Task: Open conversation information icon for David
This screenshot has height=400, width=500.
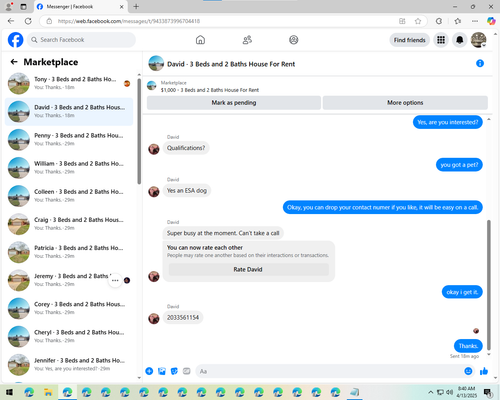Action: pos(480,63)
